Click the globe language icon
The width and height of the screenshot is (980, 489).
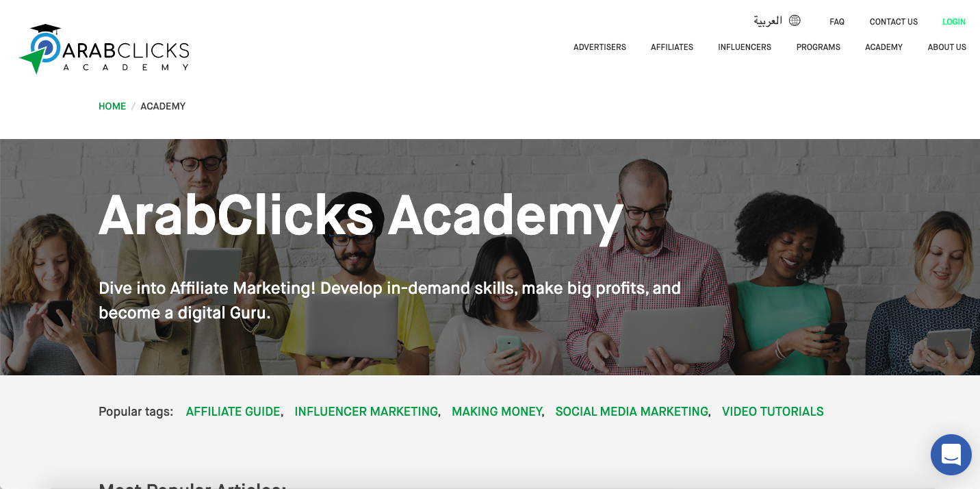(x=795, y=21)
